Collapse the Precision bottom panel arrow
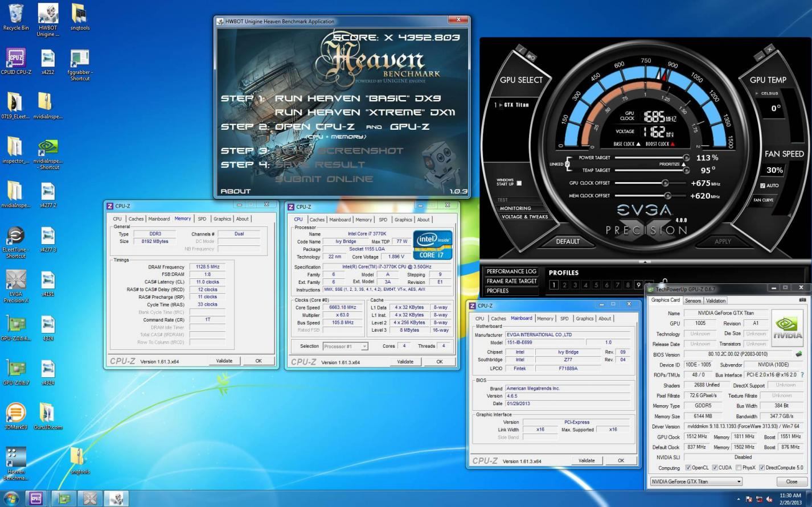Screen dimensions: 812x507 click(645, 262)
